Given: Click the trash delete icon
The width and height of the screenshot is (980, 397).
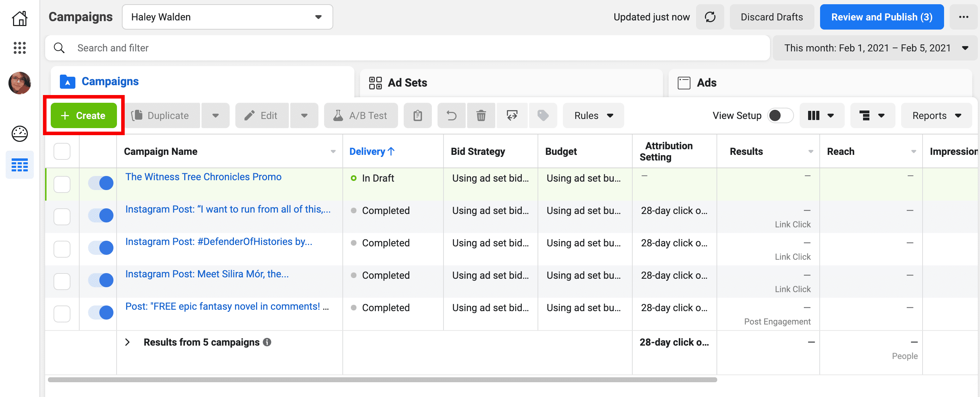Looking at the screenshot, I should (x=481, y=115).
